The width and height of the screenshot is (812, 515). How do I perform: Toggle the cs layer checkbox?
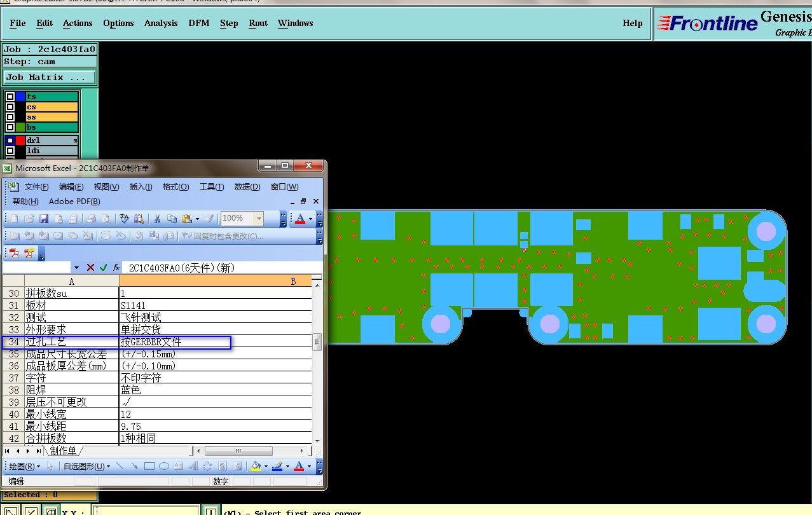click(x=10, y=107)
